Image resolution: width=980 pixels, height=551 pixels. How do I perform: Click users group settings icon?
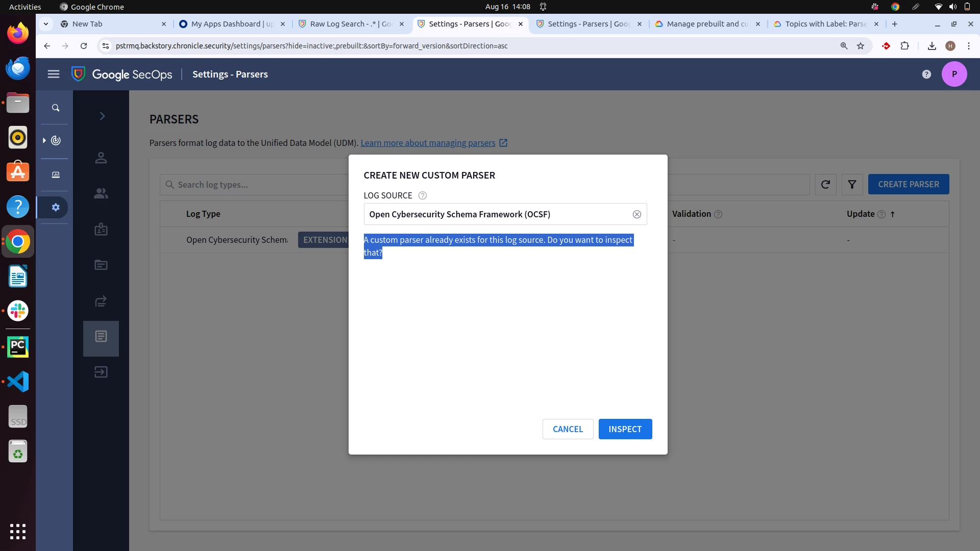pyautogui.click(x=101, y=193)
